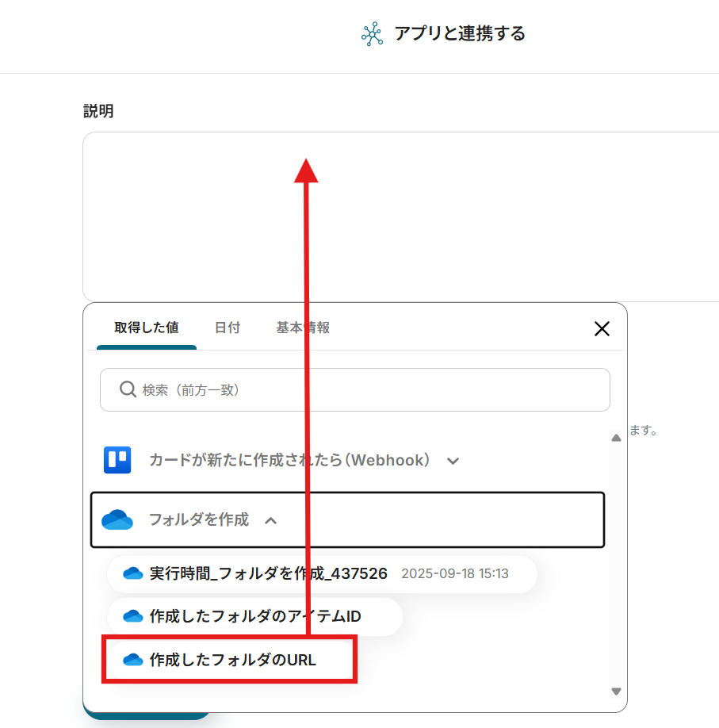Click the scrollbar down arrow in list
719x728 pixels.
click(616, 691)
